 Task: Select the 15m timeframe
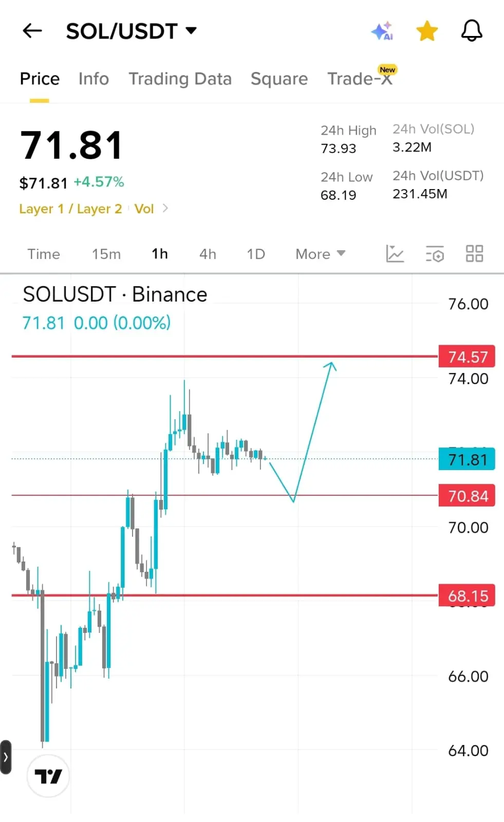(106, 254)
